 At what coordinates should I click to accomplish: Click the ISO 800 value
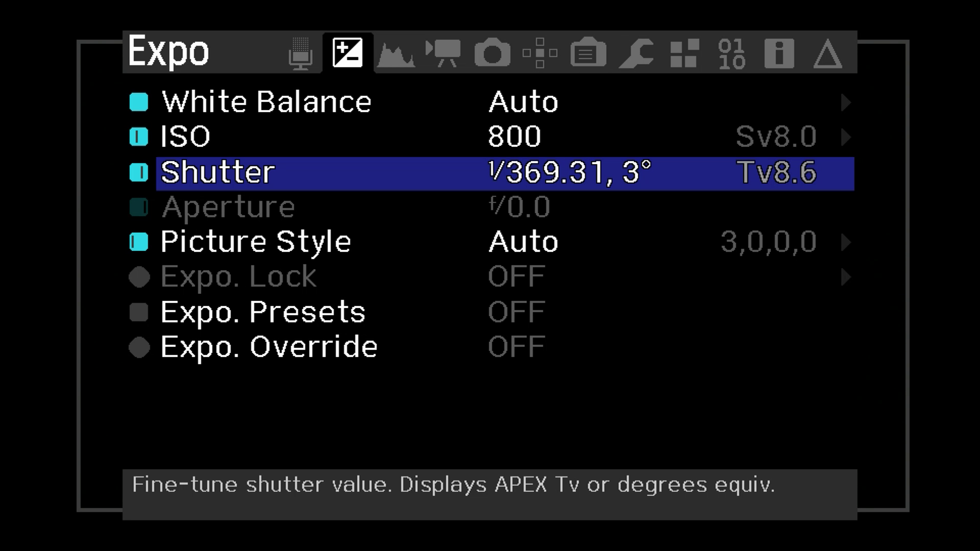pos(514,137)
